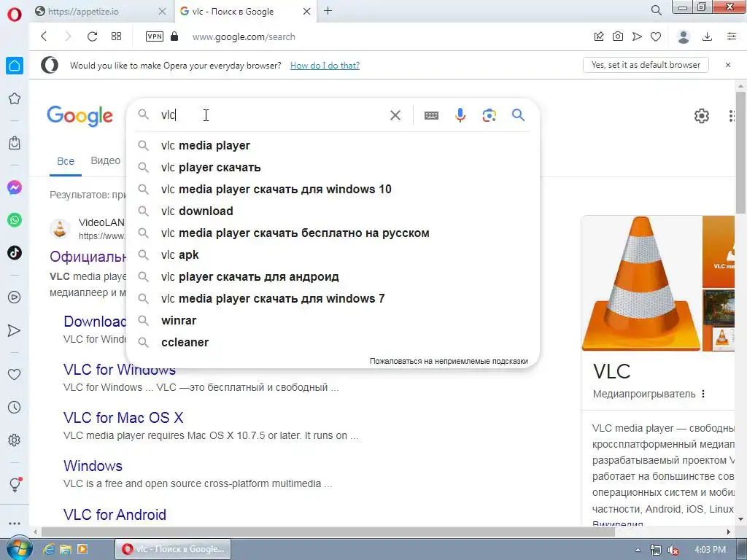Choose suggestion 'ccleaner'
This screenshot has width=747, height=560.
click(333, 343)
